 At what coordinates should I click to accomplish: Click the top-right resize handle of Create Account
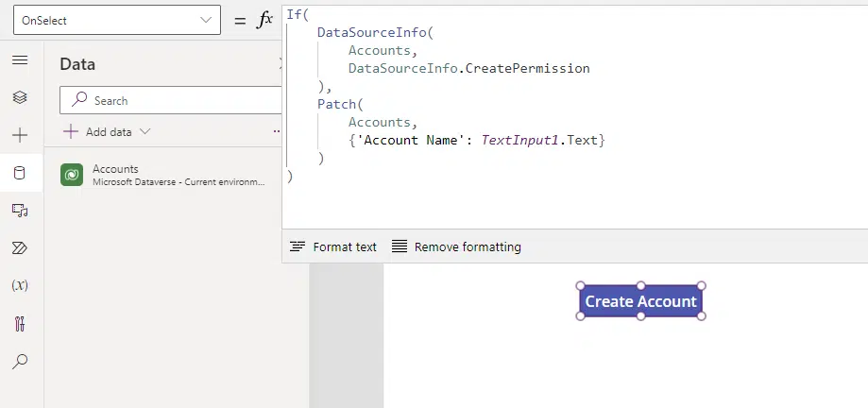point(701,285)
